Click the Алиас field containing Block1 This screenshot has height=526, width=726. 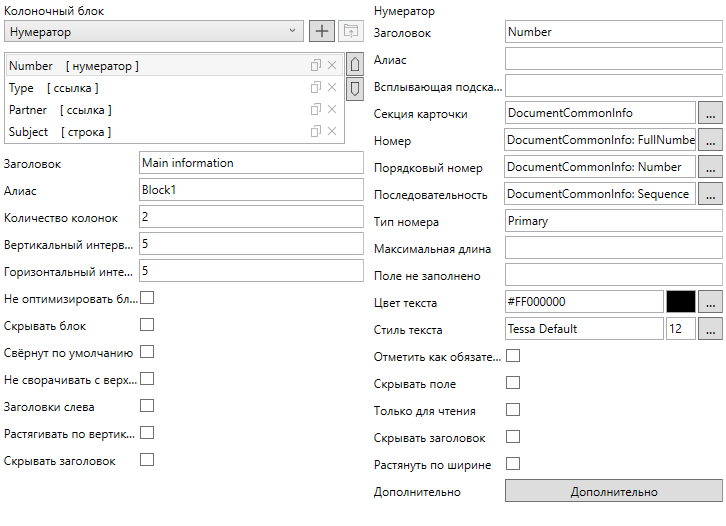click(251, 190)
